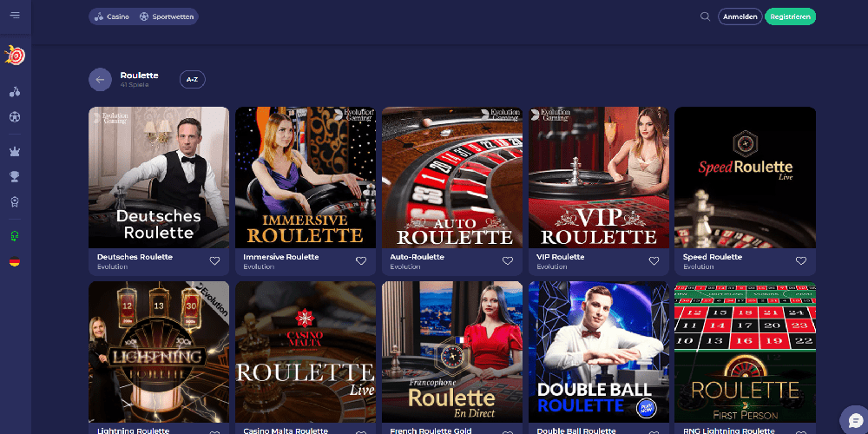Image resolution: width=868 pixels, height=434 pixels.
Task: Switch to the Casino tab
Action: (x=112, y=16)
